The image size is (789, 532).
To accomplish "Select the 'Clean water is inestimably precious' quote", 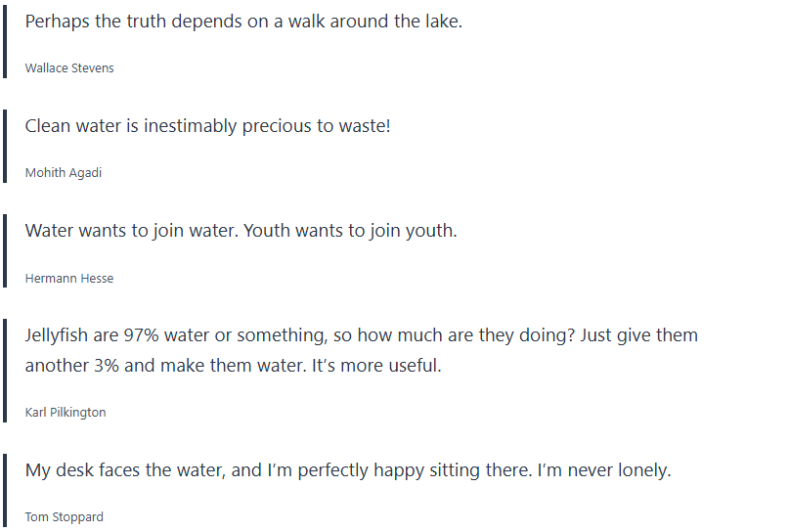I will (207, 126).
